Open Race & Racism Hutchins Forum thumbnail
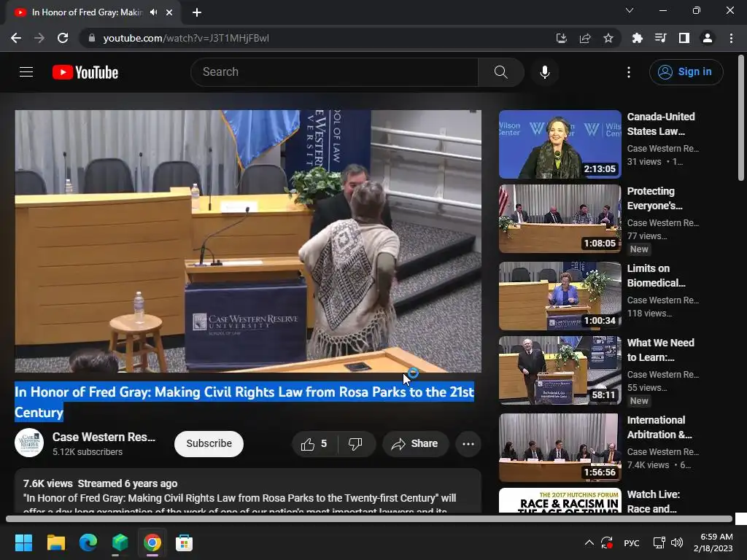Image resolution: width=747 pixels, height=560 pixels. point(560,500)
